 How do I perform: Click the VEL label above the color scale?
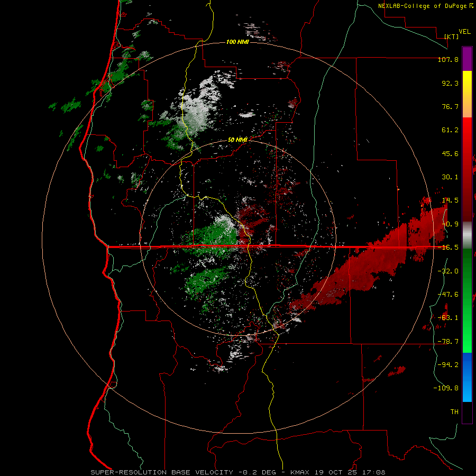(464, 32)
